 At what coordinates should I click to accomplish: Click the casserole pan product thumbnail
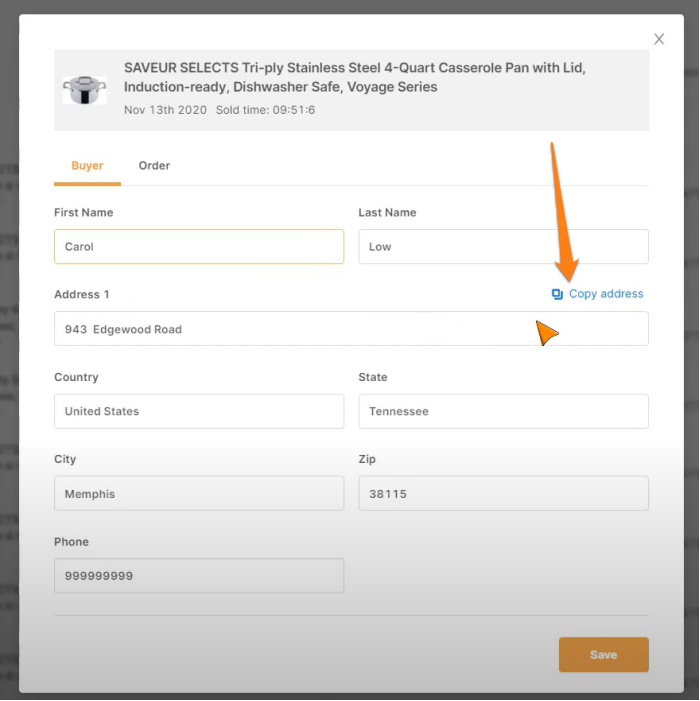point(84,90)
